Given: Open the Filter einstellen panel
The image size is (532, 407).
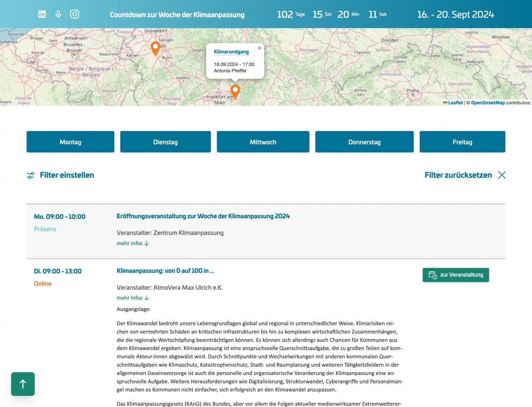Looking at the screenshot, I should tap(67, 175).
